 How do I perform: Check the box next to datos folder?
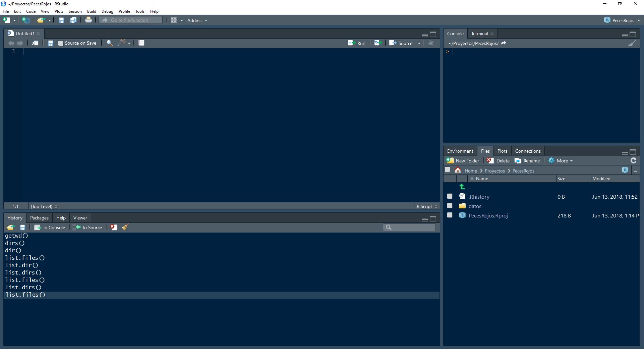[x=450, y=206]
